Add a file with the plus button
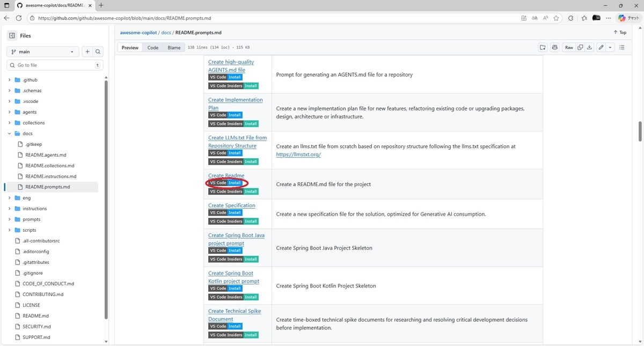Viewport: 644px width, 346px height. (x=87, y=51)
